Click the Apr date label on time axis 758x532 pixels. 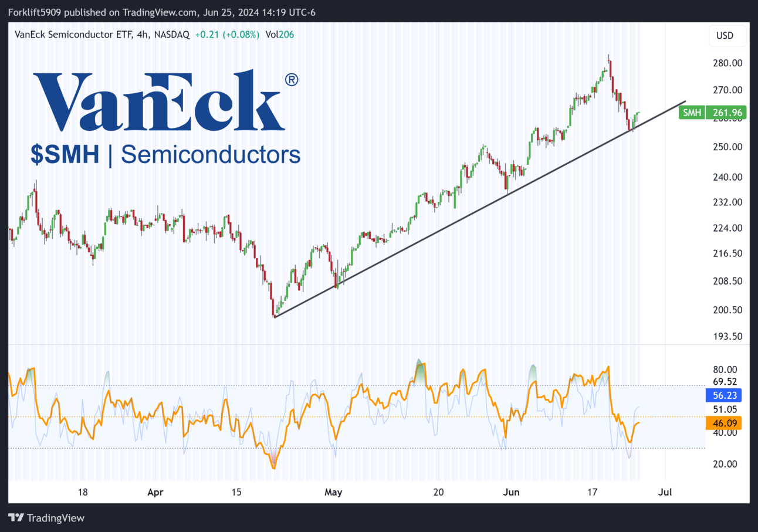(155, 492)
